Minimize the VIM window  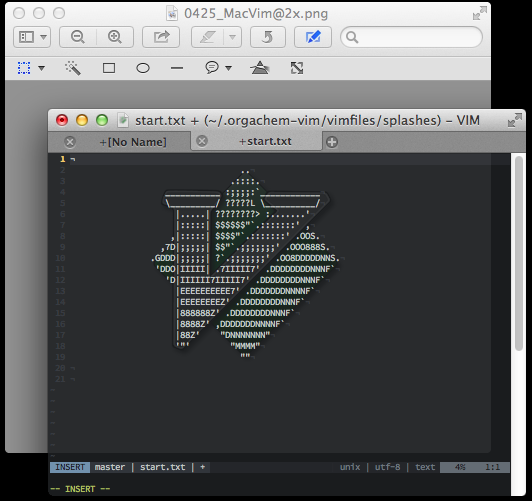[82, 120]
